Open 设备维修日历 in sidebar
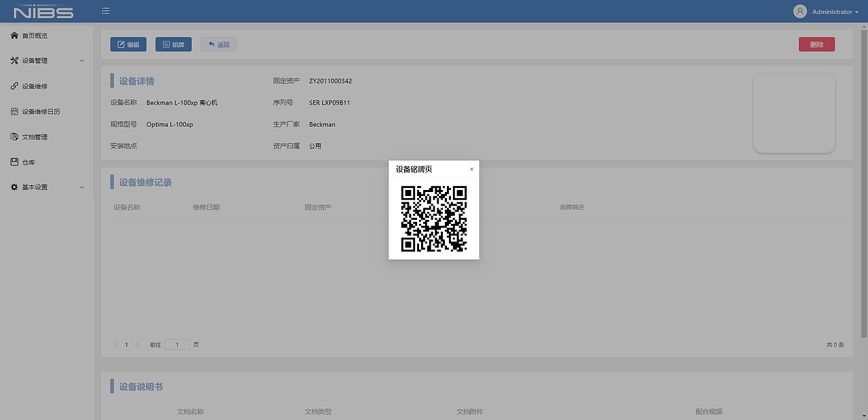 [41, 111]
